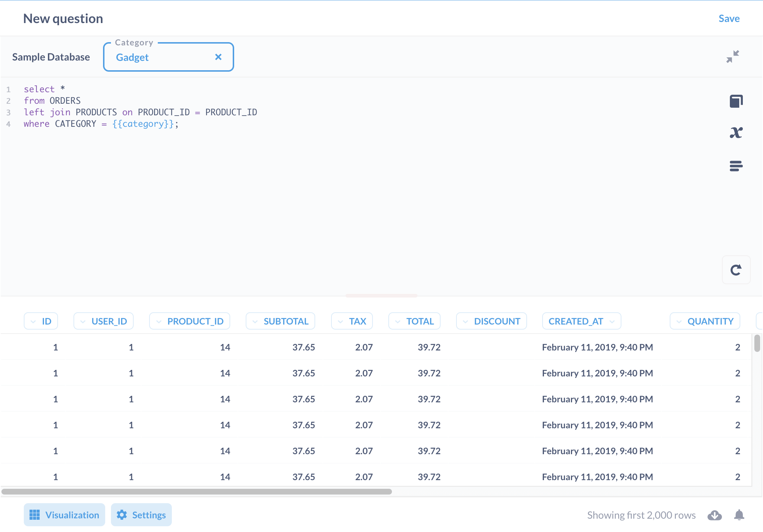This screenshot has width=763, height=532.
Task: Open the TAX column header menu
Action: click(352, 321)
